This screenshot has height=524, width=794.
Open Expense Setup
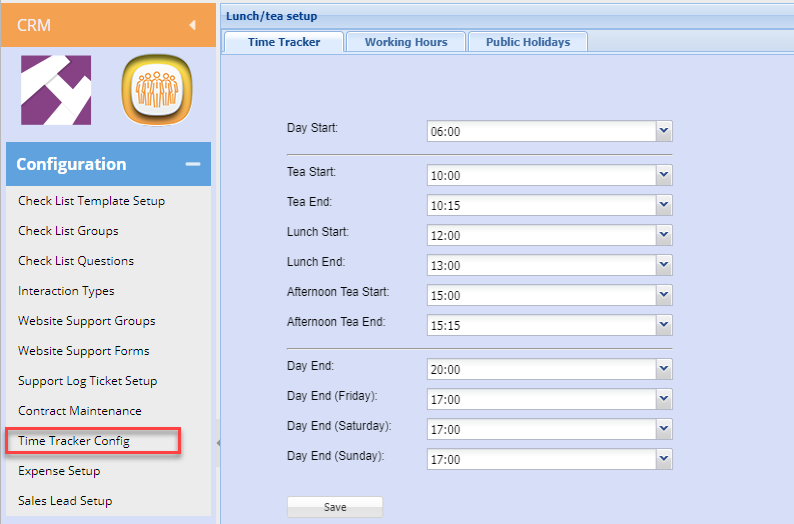tap(59, 470)
